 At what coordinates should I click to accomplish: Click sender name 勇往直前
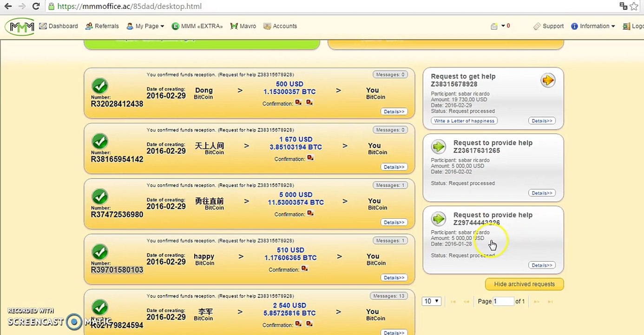(209, 201)
